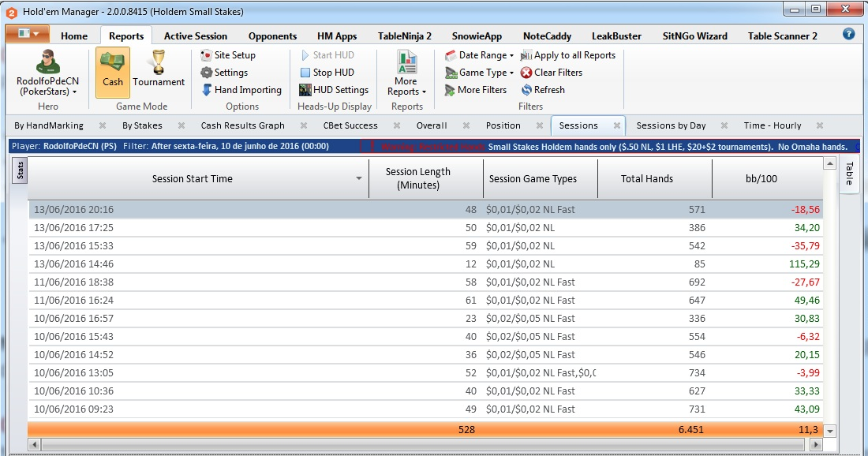868x456 pixels.
Task: Select the 11/06/2016 16:24 session row
Action: click(425, 300)
